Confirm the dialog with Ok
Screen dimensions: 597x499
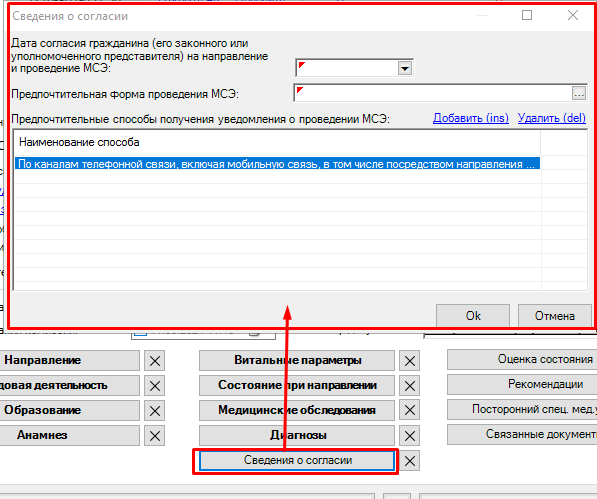coord(473,316)
